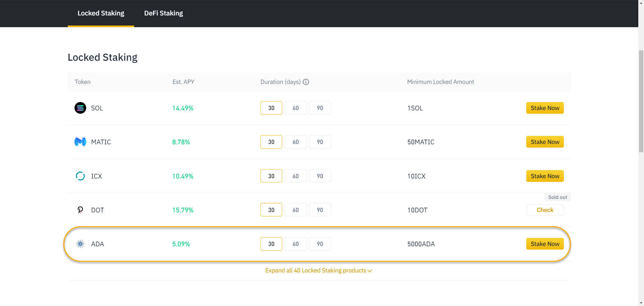
Task: Select 90 days duration for SOL
Action: tap(320, 108)
